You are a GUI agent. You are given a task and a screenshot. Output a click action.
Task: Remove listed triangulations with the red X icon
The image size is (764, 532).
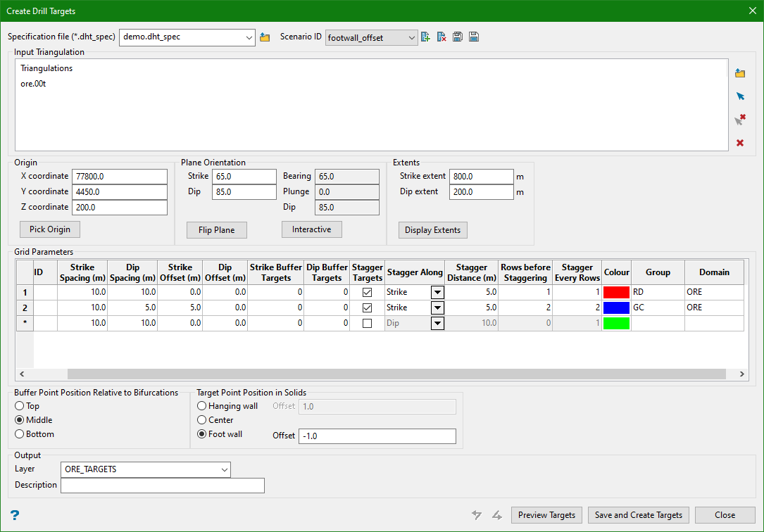point(740,143)
